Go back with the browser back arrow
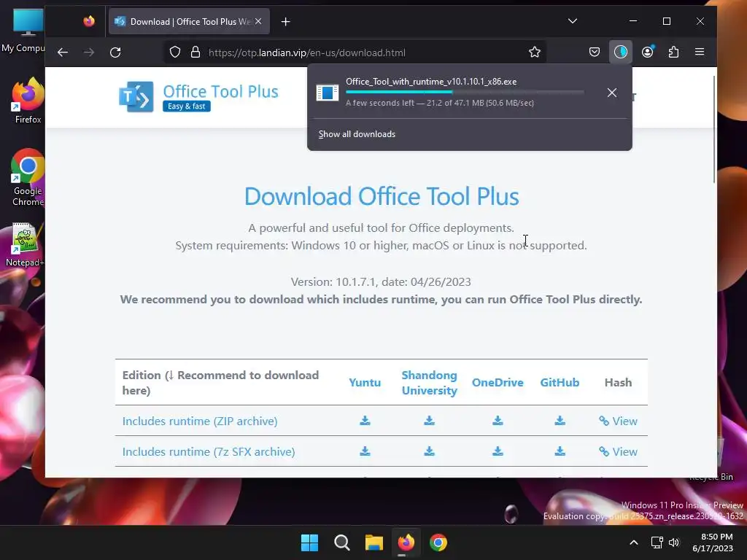The image size is (747, 560). tap(63, 52)
